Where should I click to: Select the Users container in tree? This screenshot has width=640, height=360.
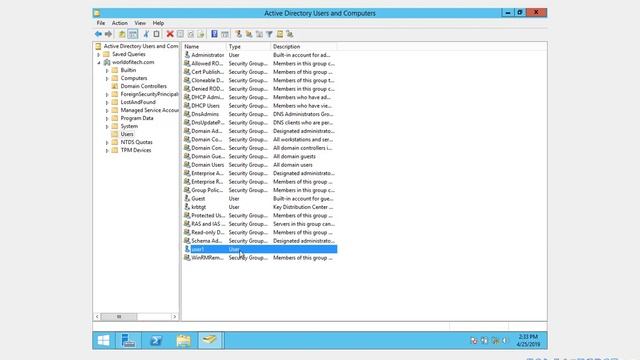point(127,134)
